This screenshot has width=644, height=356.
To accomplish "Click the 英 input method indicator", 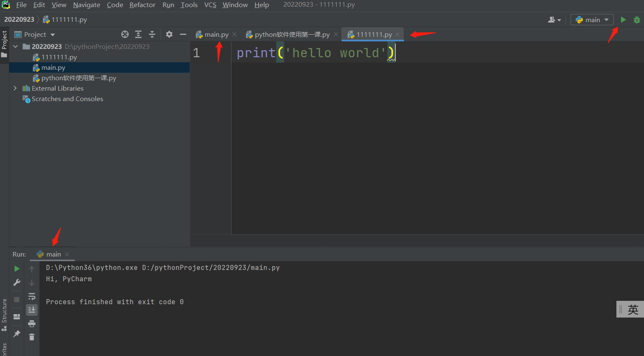I will 633,309.
